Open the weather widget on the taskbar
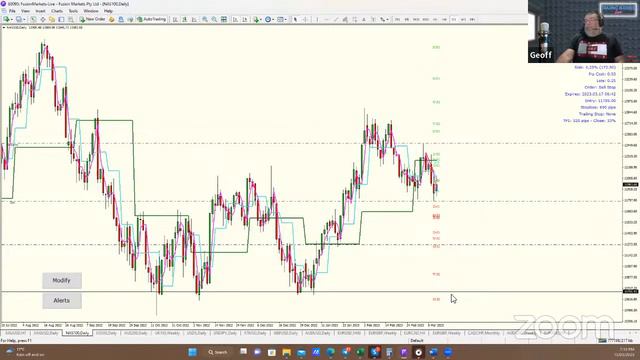640x360 pixels. point(24,352)
